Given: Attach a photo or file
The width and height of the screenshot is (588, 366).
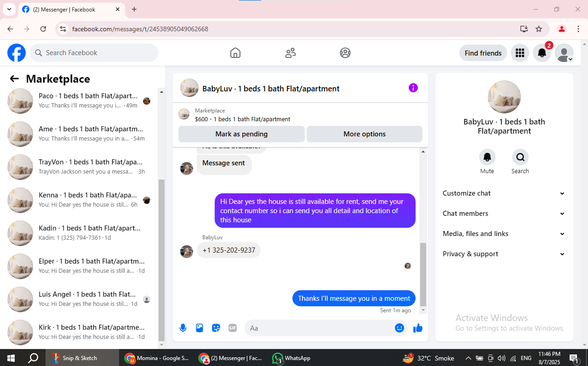Looking at the screenshot, I should pos(200,328).
